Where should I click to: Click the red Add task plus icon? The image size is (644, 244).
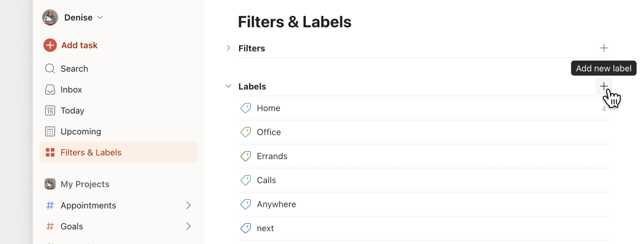[50, 45]
